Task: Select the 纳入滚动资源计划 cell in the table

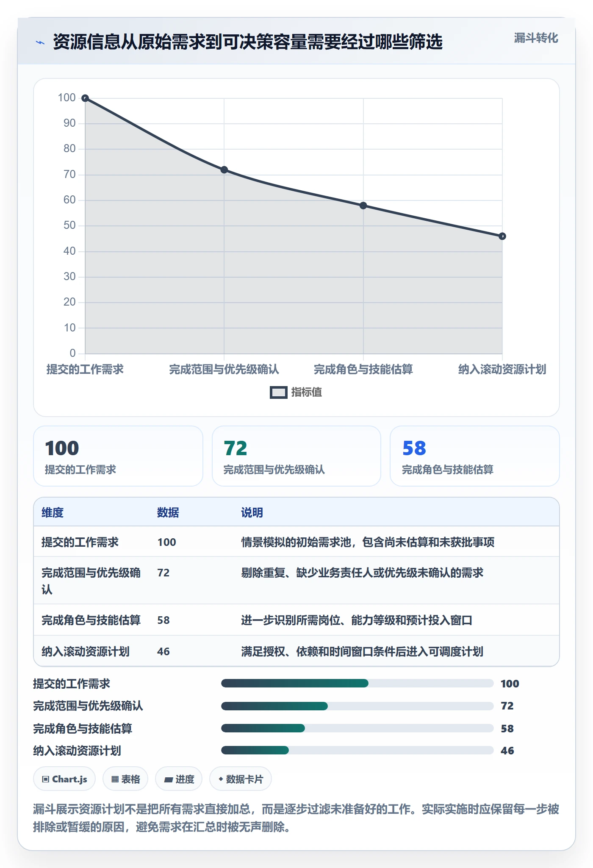Action: tap(86, 651)
